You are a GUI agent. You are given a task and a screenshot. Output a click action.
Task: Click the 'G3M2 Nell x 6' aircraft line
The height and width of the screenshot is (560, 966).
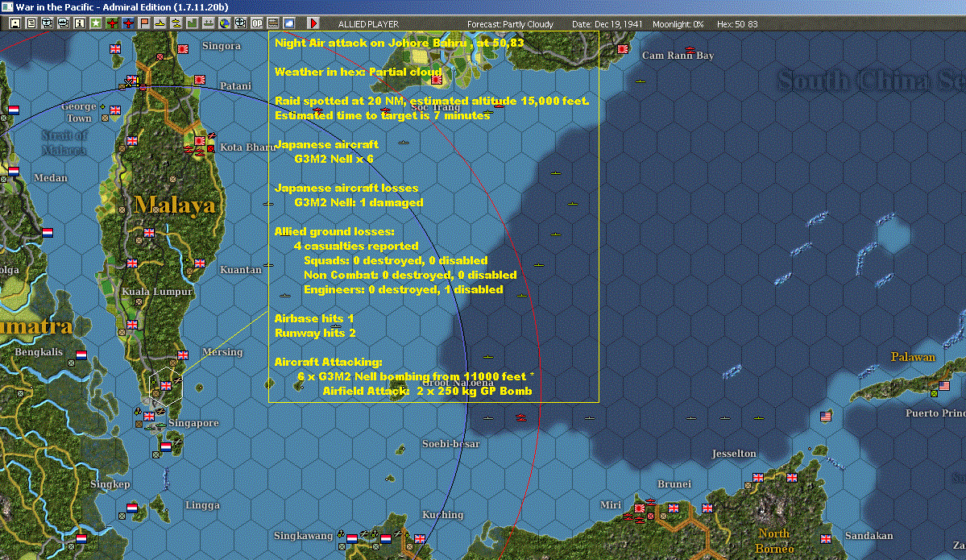334,158
